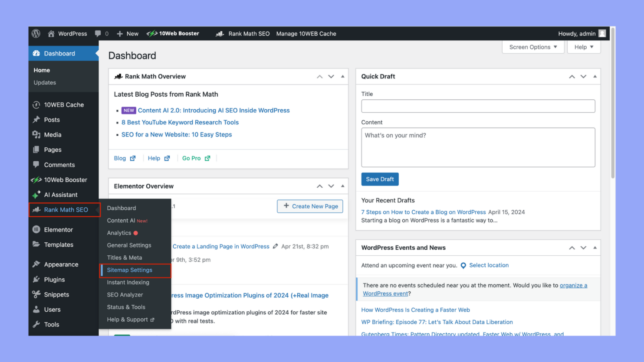Open the Elementor sidebar icon

point(37,229)
